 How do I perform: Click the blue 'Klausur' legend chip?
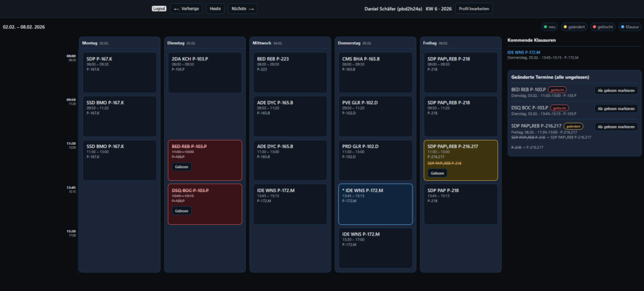629,27
